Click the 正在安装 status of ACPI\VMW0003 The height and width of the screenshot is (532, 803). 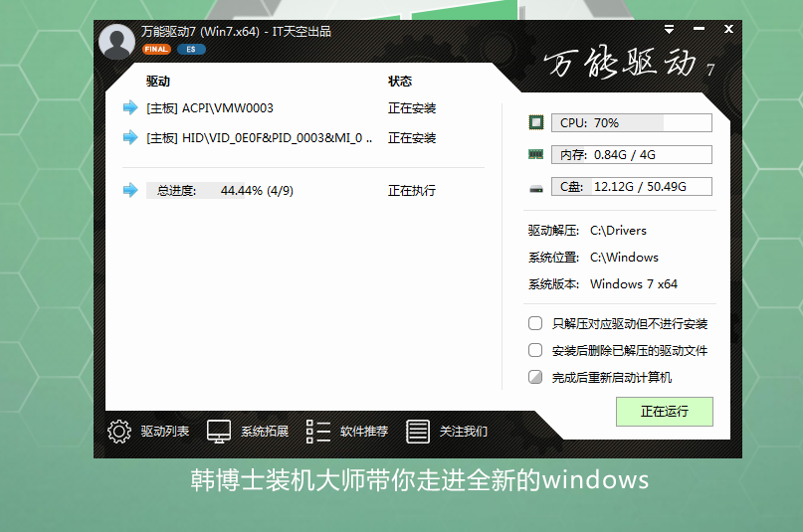point(412,108)
